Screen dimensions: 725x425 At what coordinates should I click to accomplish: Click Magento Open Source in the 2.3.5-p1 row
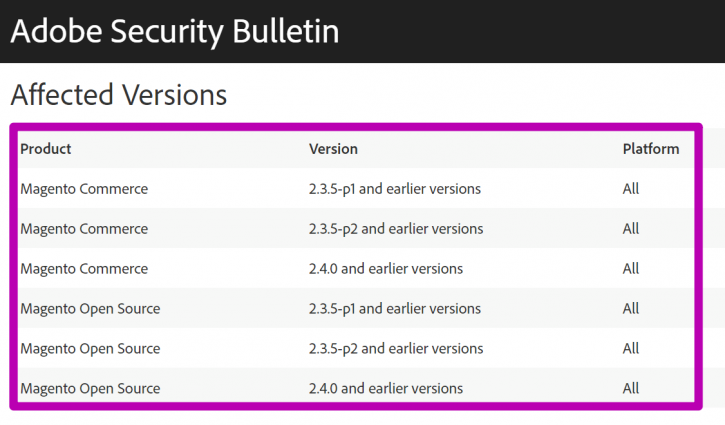pyautogui.click(x=90, y=308)
